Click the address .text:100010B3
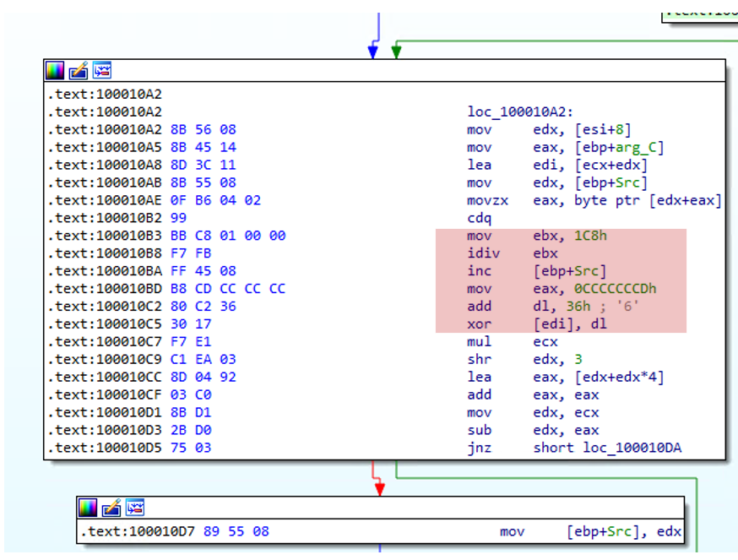 click(x=105, y=236)
